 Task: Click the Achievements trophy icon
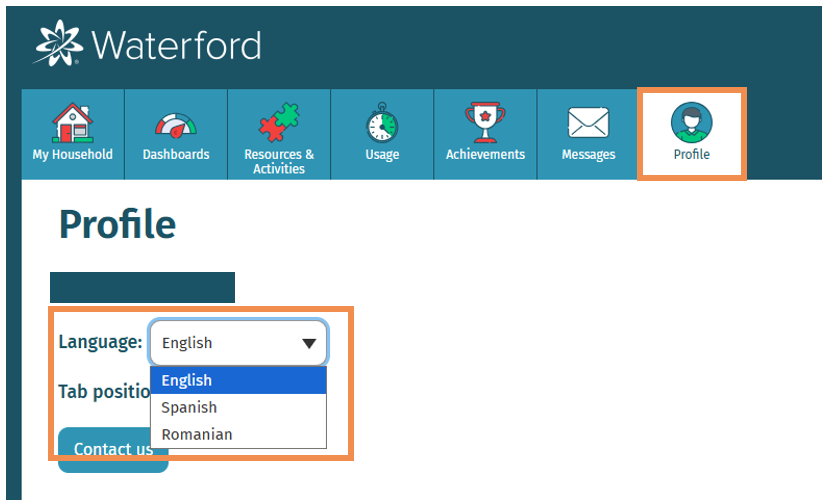(x=485, y=122)
